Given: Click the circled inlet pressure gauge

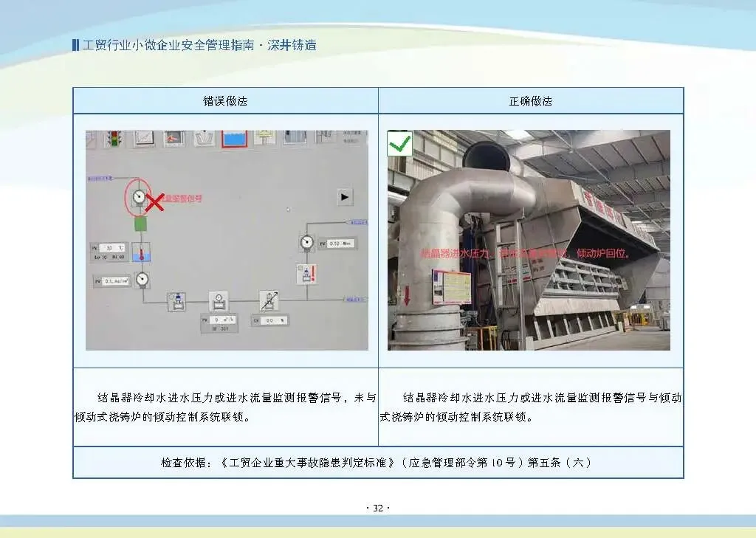Looking at the screenshot, I should [139, 197].
